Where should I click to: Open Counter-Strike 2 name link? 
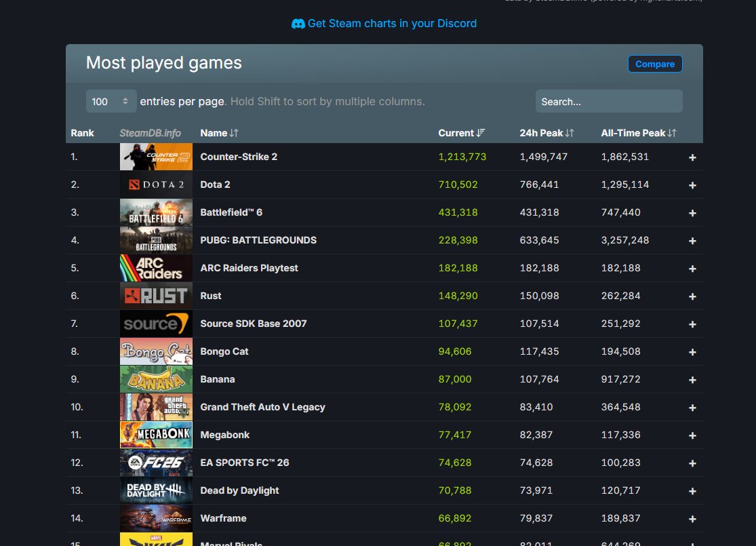click(239, 157)
